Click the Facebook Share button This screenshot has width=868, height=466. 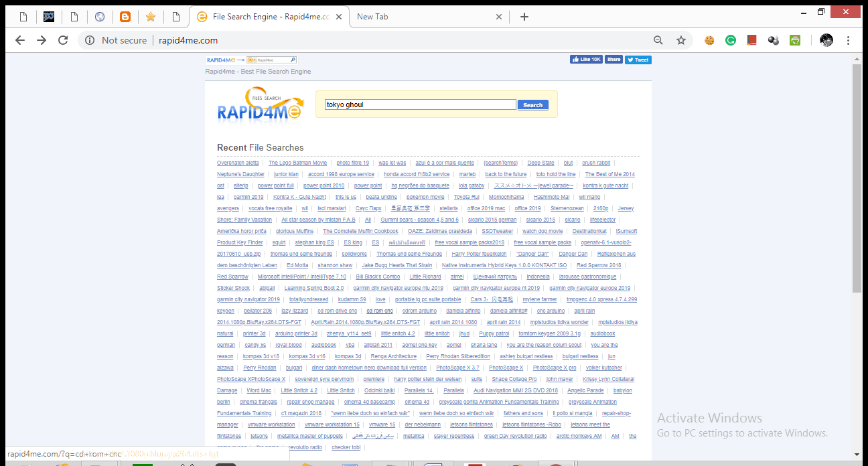click(x=613, y=60)
